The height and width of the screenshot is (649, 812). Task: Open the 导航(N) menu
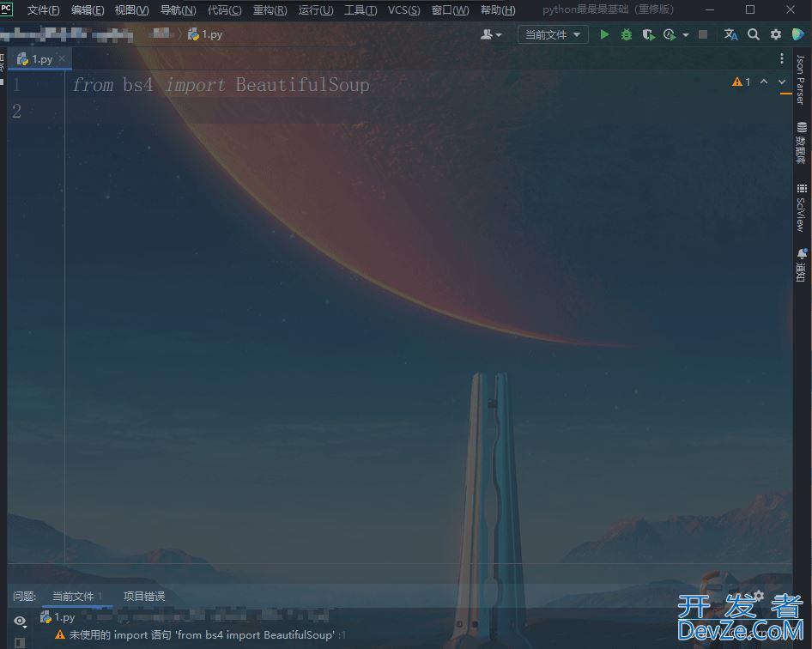tap(178, 9)
